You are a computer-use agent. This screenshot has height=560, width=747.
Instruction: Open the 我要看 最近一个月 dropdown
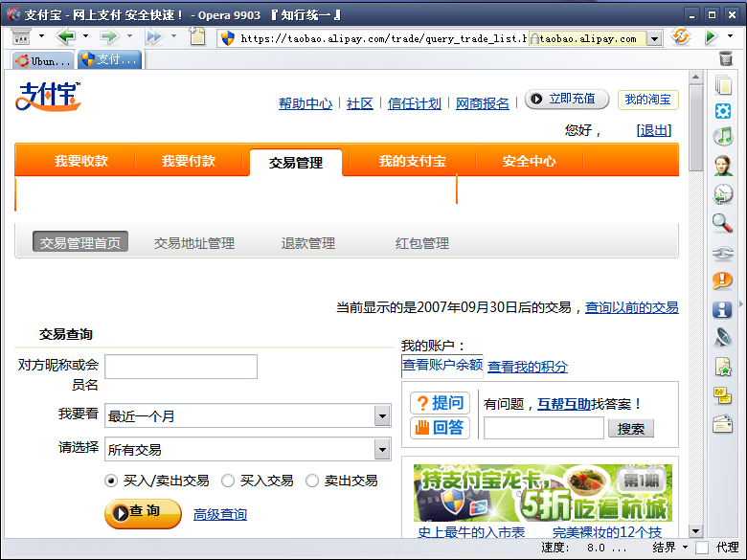(248, 415)
